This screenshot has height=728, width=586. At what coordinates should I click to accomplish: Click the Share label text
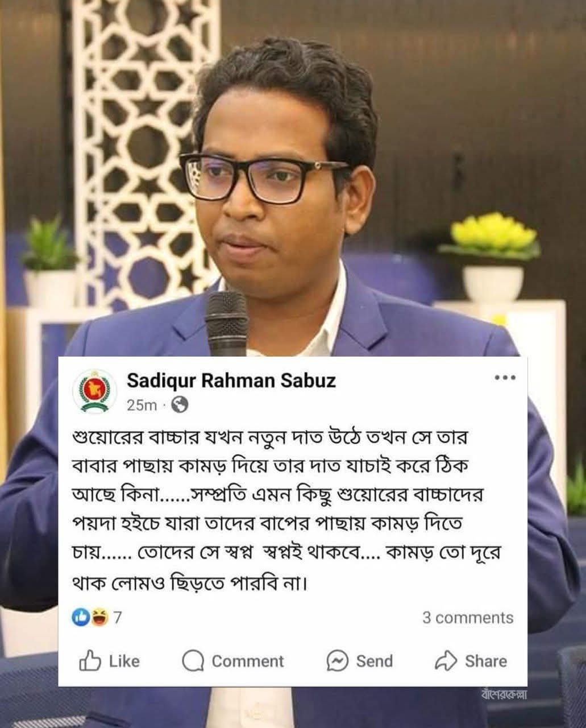coord(486,661)
